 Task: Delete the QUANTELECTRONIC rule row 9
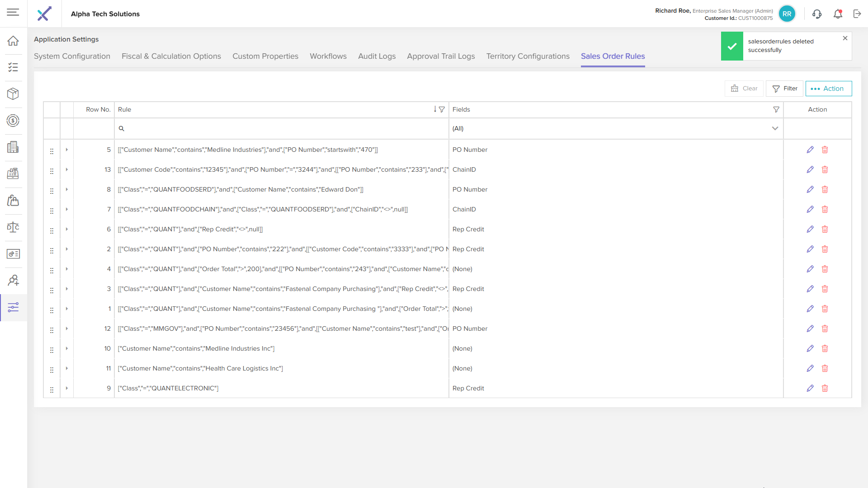point(825,388)
